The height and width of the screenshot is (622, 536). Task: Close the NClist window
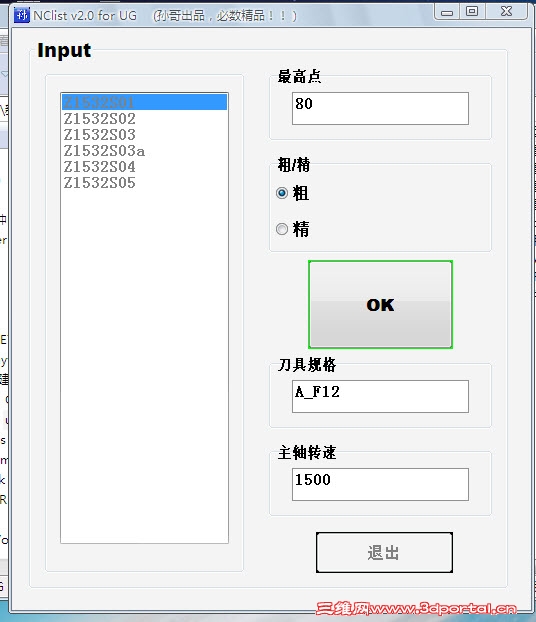[507, 12]
